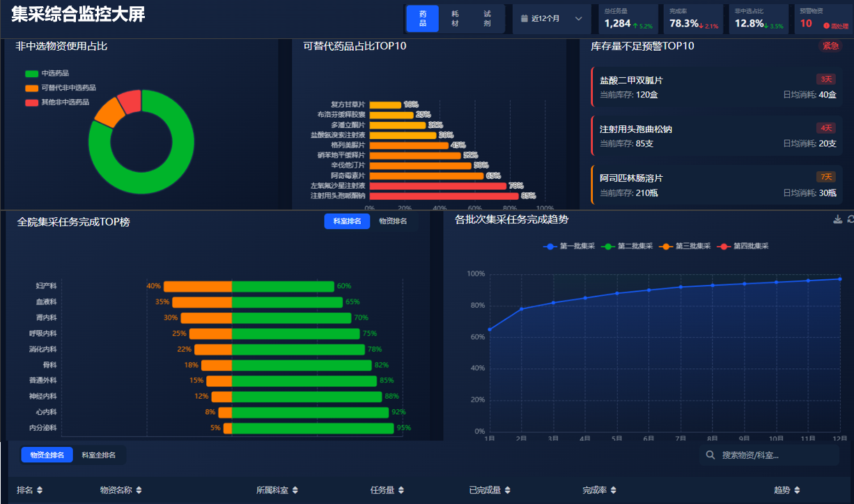854x504 pixels.
Task: Switch to 物资排名 tab in TOP榜
Action: 393,221
